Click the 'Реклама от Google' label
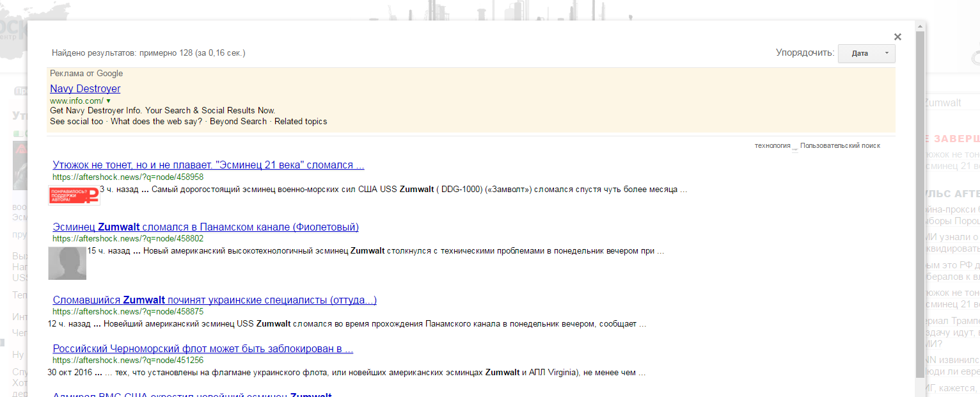 (86, 74)
